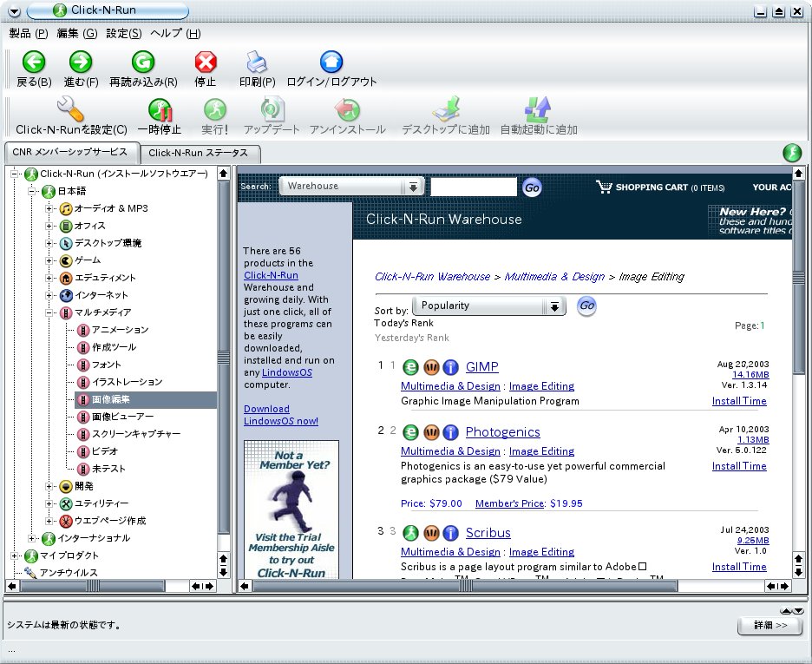The height and width of the screenshot is (664, 812).
Task: Click the web page's horizontal scrollbar thumb
Action: (x=465, y=586)
